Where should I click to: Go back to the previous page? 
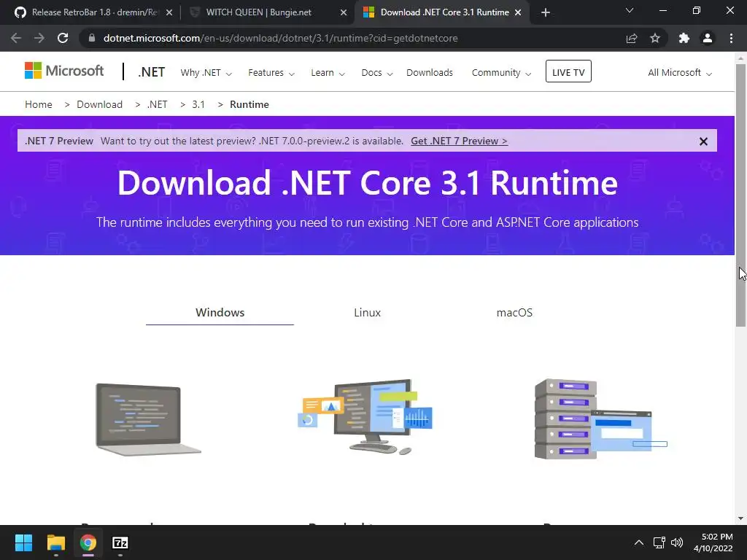(16, 38)
